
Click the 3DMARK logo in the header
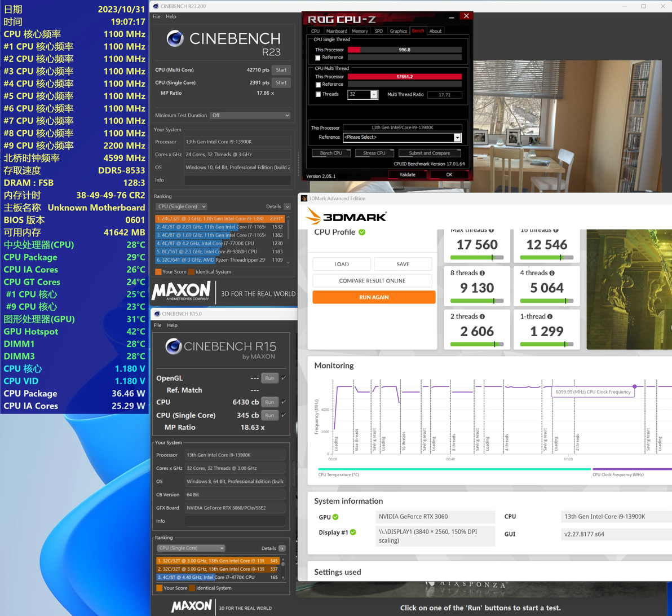[x=346, y=216]
